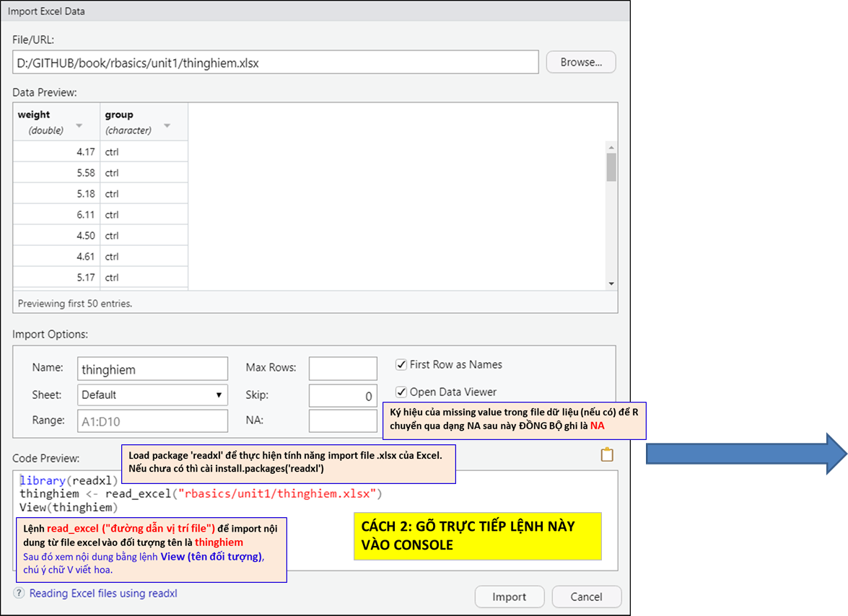Click the Range input field
This screenshot has width=848, height=616.
pos(152,421)
